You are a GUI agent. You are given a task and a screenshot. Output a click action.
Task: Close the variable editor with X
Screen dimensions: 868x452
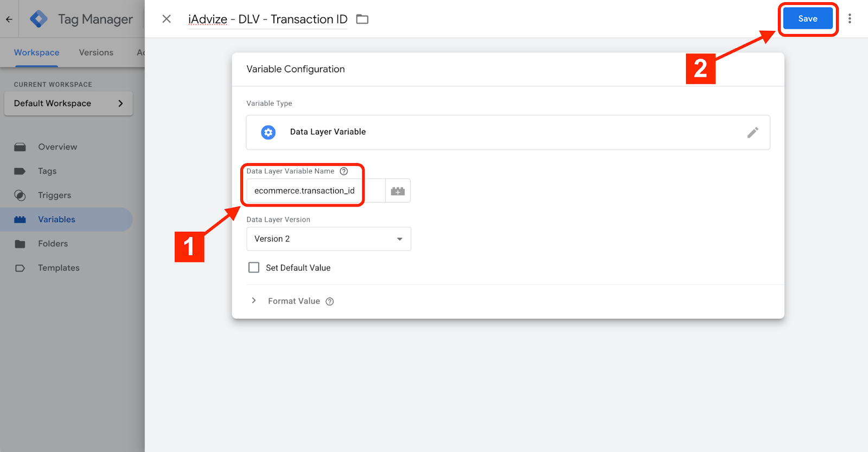click(167, 19)
